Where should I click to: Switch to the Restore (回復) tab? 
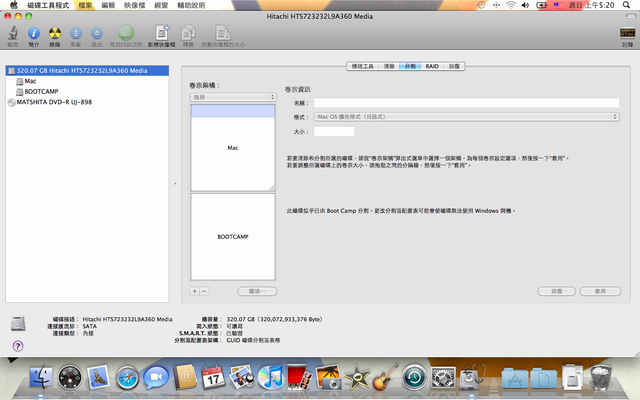(454, 66)
